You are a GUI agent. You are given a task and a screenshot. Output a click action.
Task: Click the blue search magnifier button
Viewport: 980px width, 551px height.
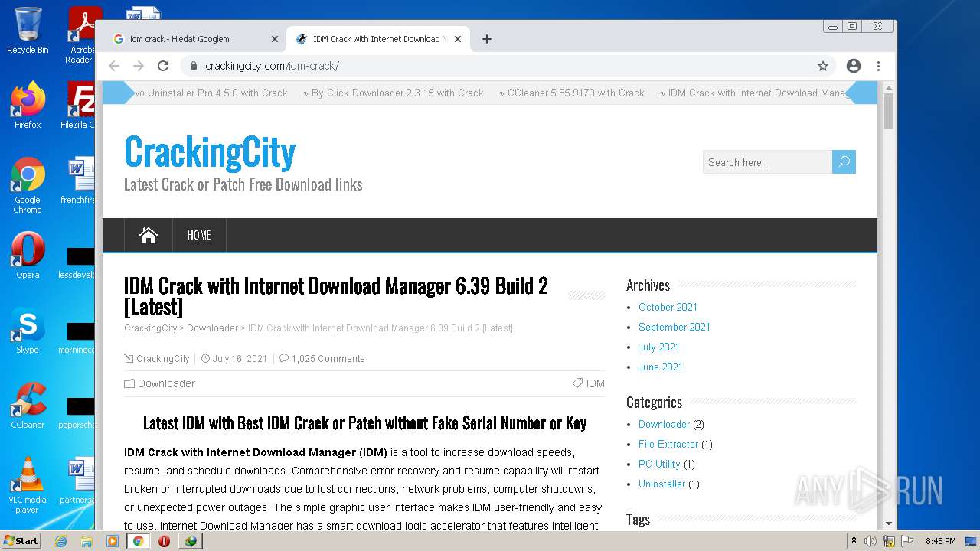coord(844,161)
